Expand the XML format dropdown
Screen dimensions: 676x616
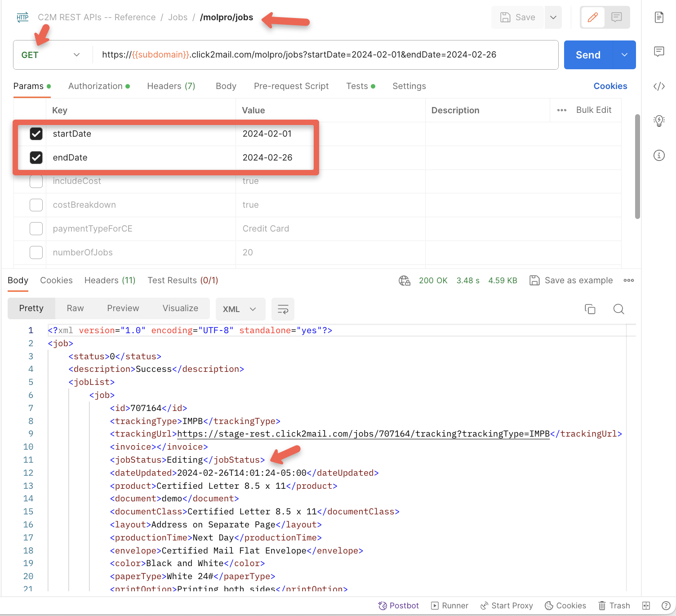[x=240, y=309]
